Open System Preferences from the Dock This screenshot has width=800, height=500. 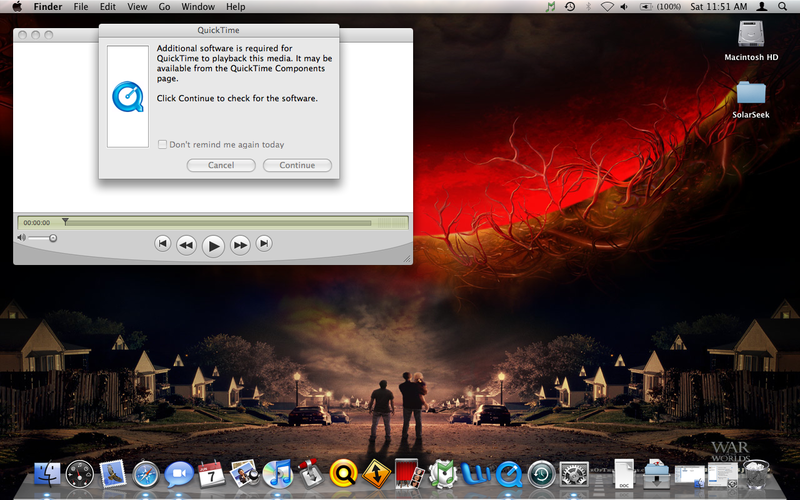(574, 474)
